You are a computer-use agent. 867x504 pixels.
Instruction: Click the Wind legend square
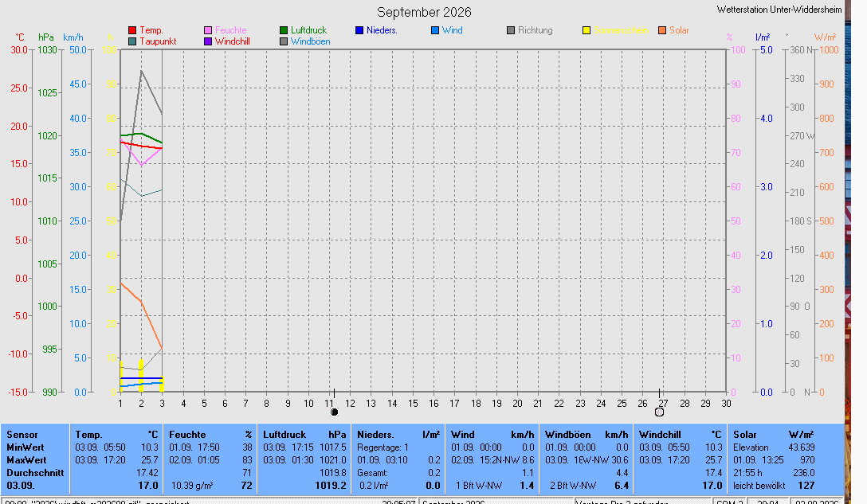tap(435, 30)
